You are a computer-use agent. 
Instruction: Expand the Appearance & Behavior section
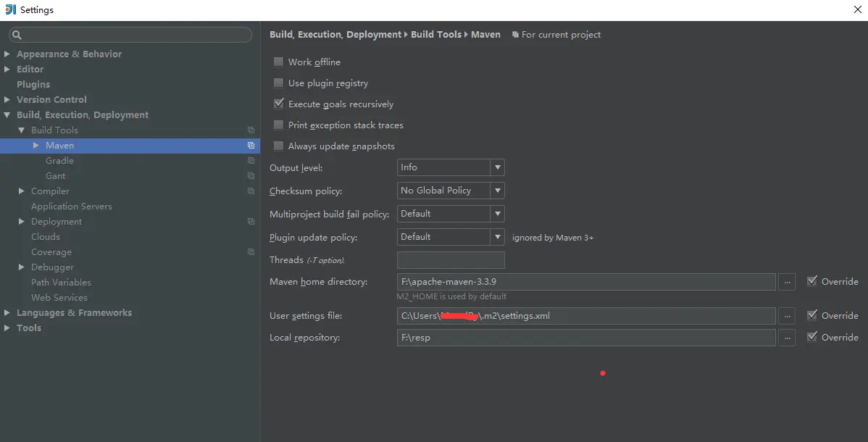pos(7,54)
